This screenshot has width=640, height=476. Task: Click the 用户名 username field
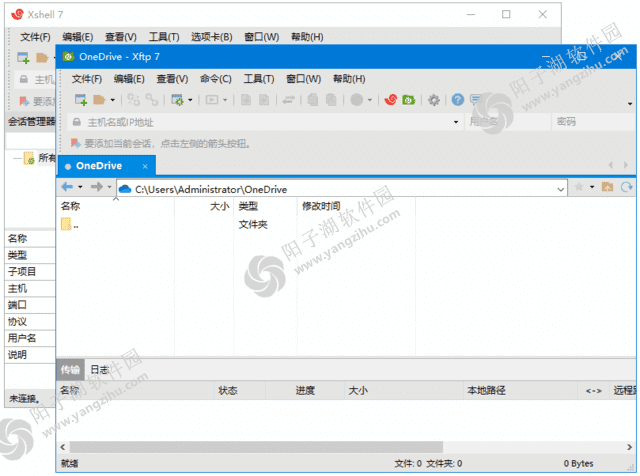coord(507,122)
